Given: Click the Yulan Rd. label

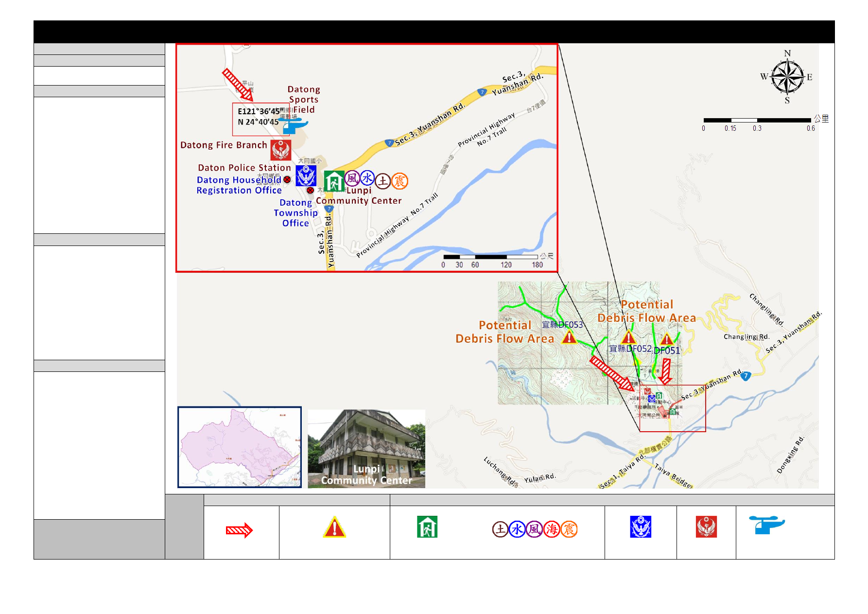Looking at the screenshot, I should pos(539,478).
